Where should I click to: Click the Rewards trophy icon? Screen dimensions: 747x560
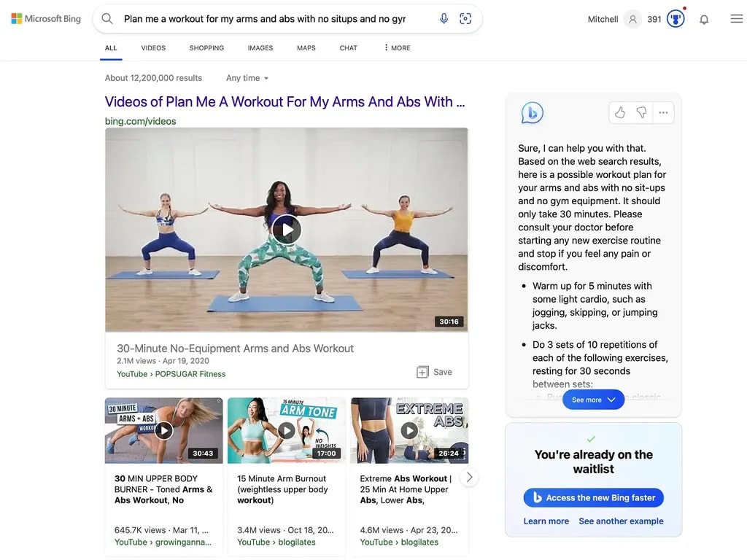point(676,19)
